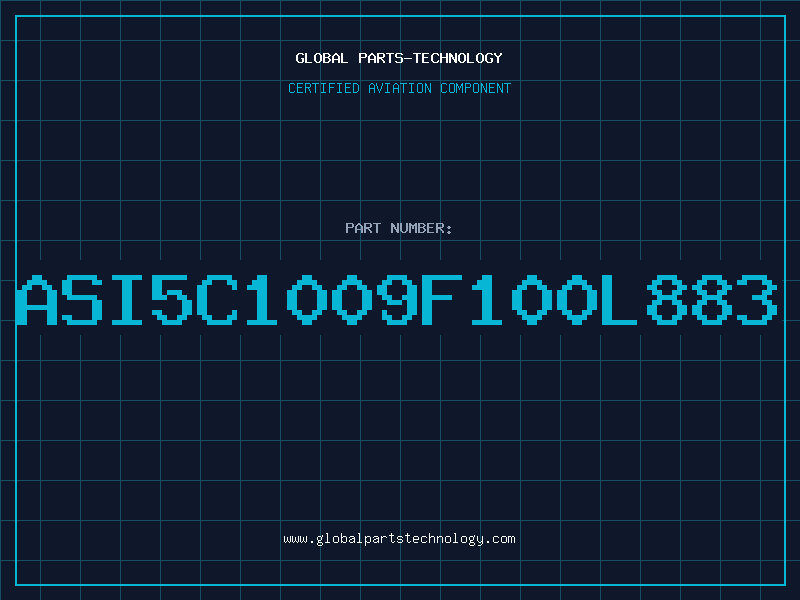Click the PART NUMBER: label
The image size is (800, 600).
pos(399,228)
